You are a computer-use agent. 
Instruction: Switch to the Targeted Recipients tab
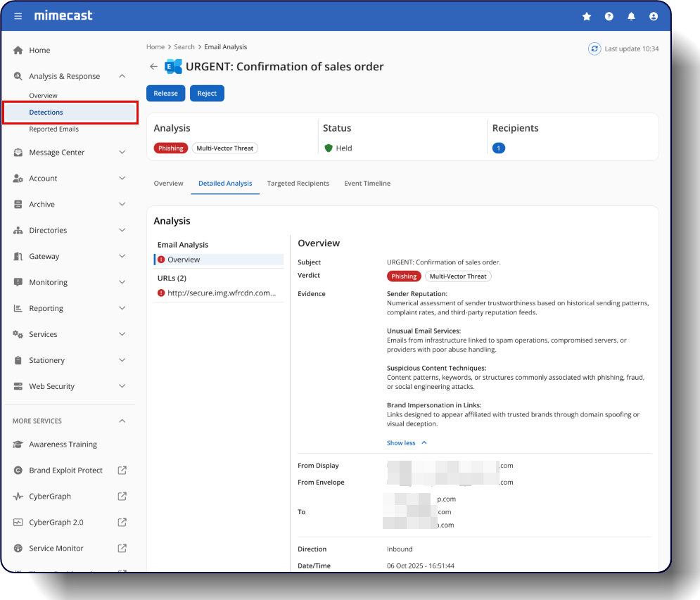point(298,184)
